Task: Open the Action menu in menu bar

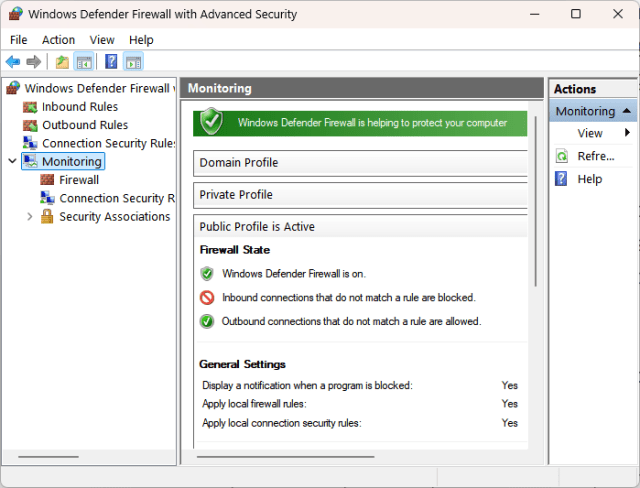Action: [x=58, y=40]
